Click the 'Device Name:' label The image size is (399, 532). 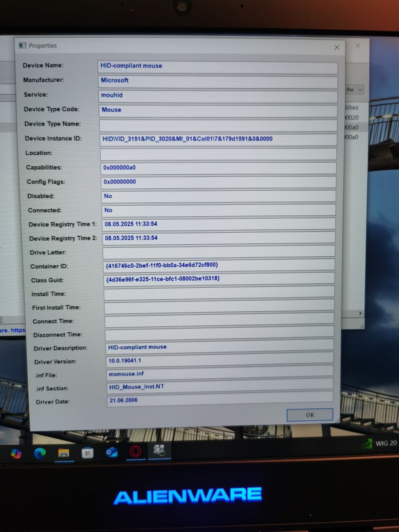43,66
